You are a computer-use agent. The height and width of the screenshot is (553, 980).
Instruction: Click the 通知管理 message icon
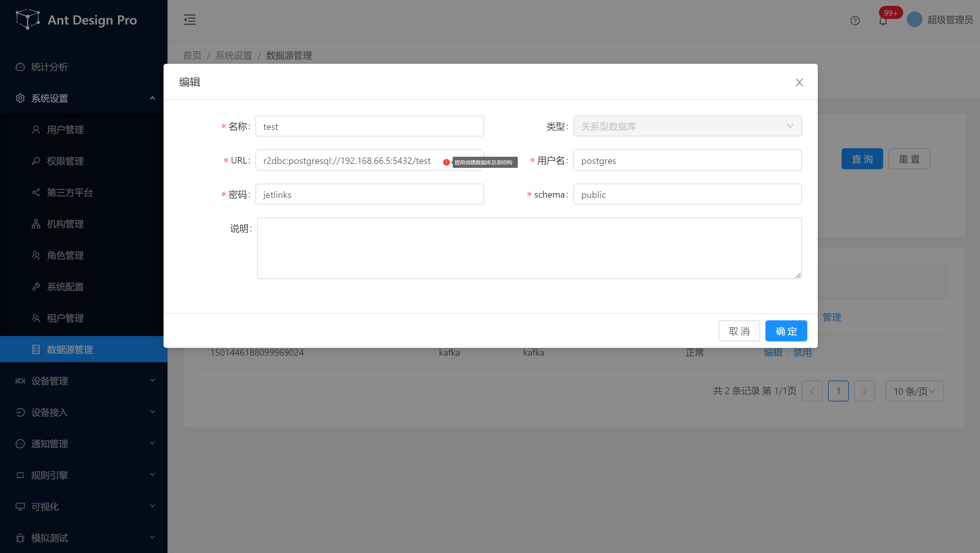[20, 444]
